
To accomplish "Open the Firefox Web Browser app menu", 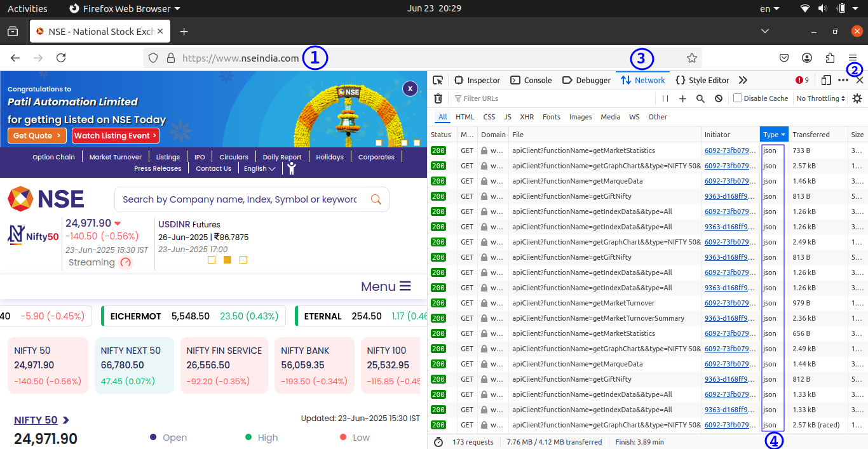I will [125, 8].
